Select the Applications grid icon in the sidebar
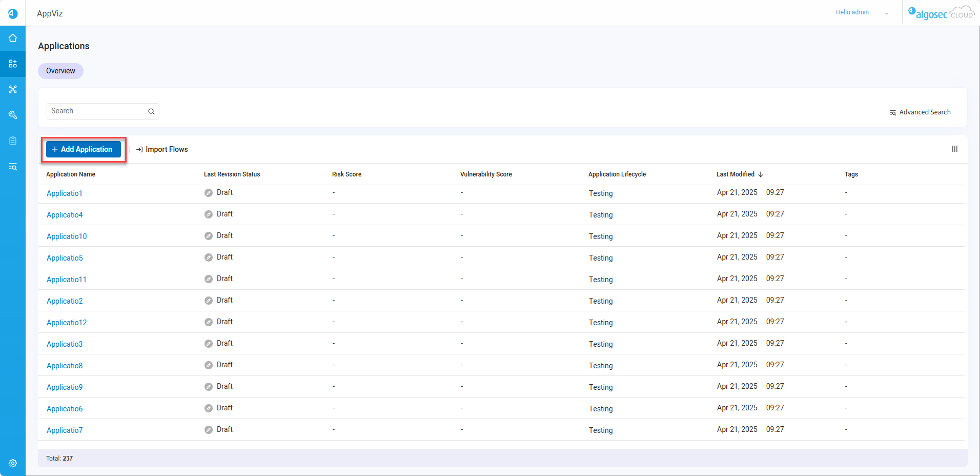Viewport: 980px width, 476px height. point(13,64)
